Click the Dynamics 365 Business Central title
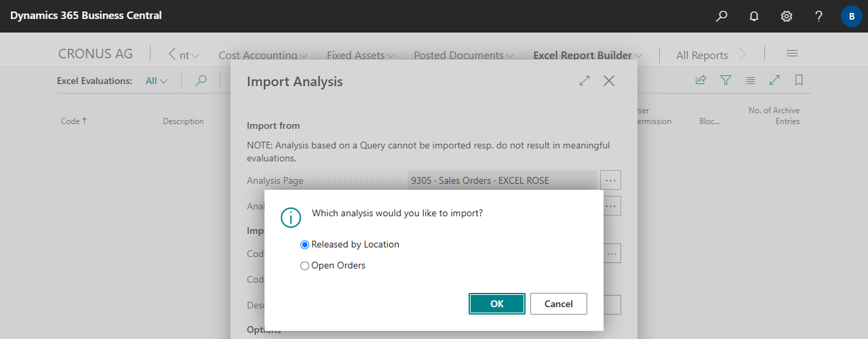868x339 pixels. pos(86,16)
